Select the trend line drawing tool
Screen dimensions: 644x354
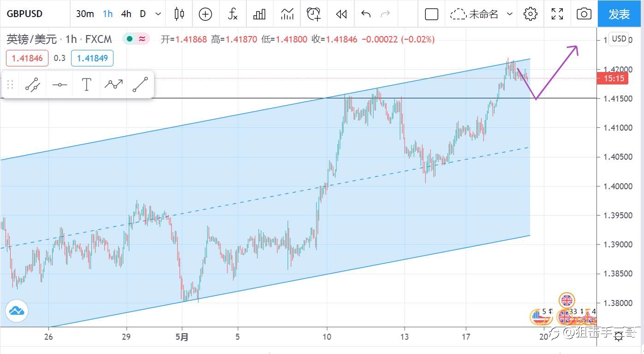[x=32, y=84]
